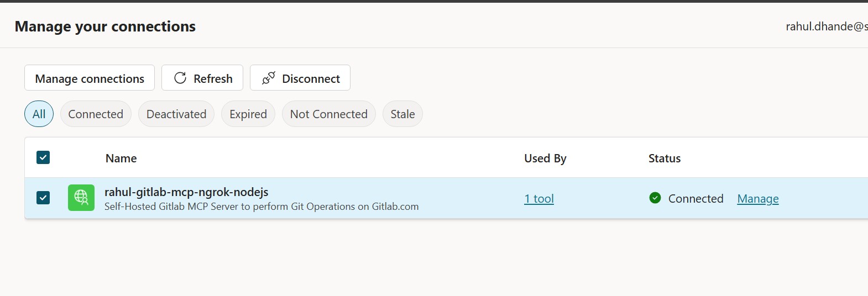868x296 pixels.
Task: Uncheck the rahul-gitlab-mcp-ngrok-nodejs row checkbox
Action: tap(43, 198)
